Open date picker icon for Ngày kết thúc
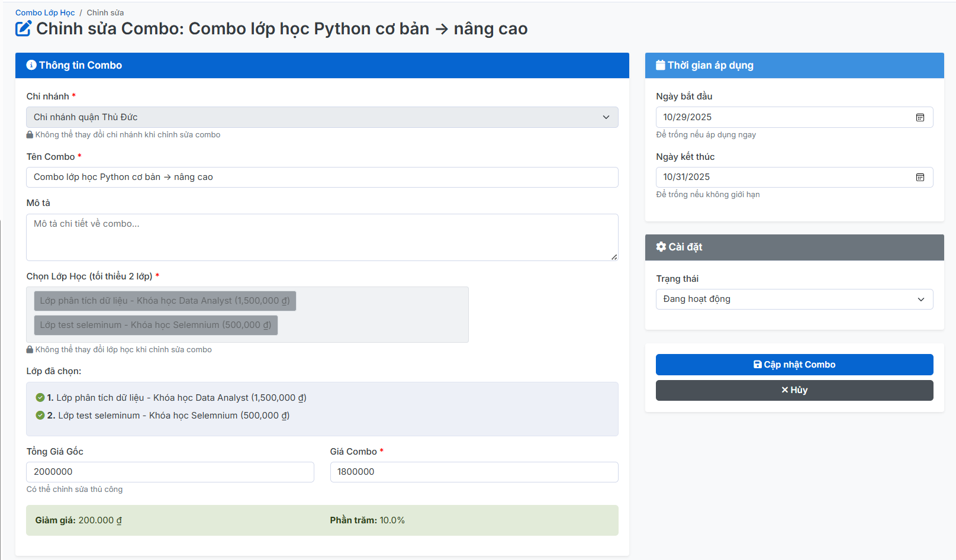The image size is (956, 560). point(920,177)
